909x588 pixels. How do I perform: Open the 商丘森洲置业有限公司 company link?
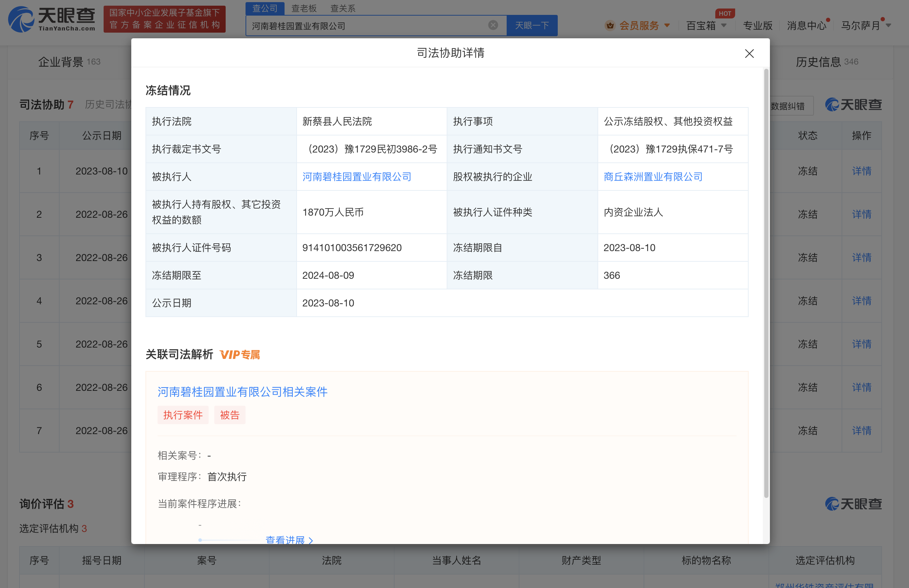point(653,177)
